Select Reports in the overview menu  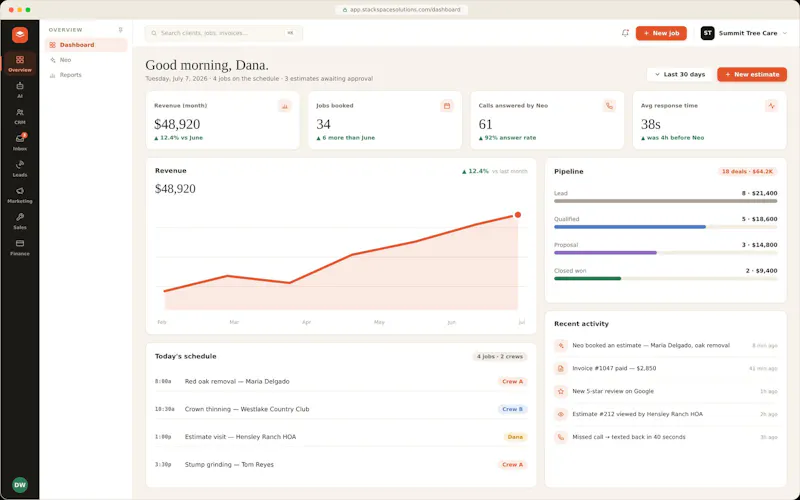pos(86,75)
